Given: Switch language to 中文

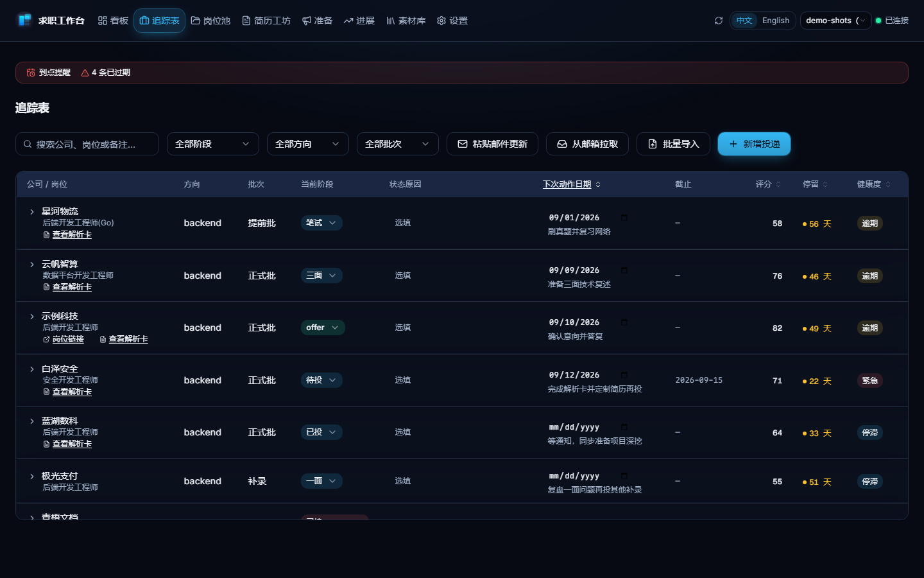Looking at the screenshot, I should click(x=744, y=21).
